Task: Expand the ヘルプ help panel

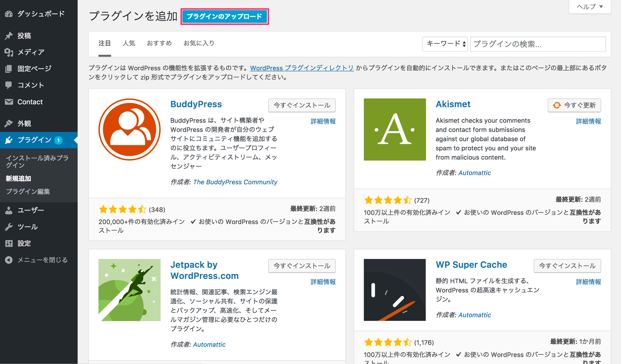Action: [590, 7]
